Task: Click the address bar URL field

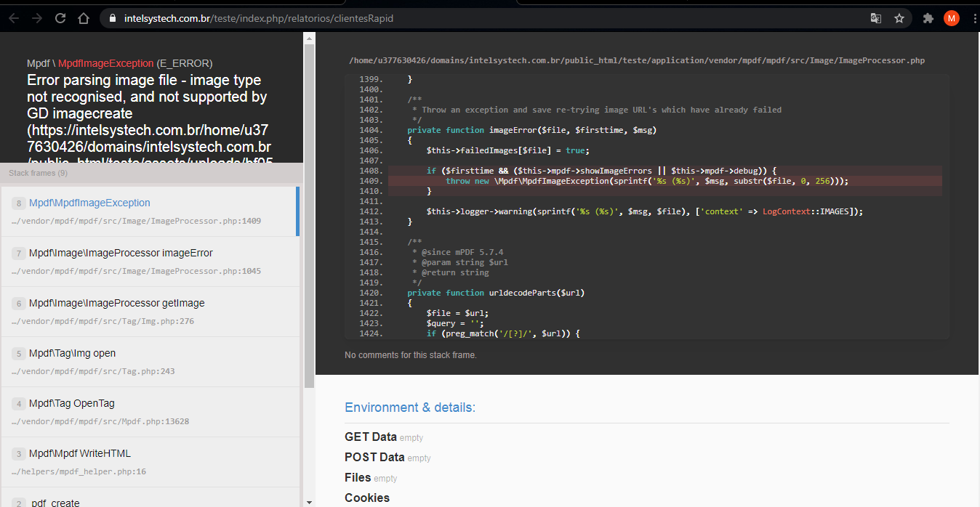Action: click(x=291, y=17)
